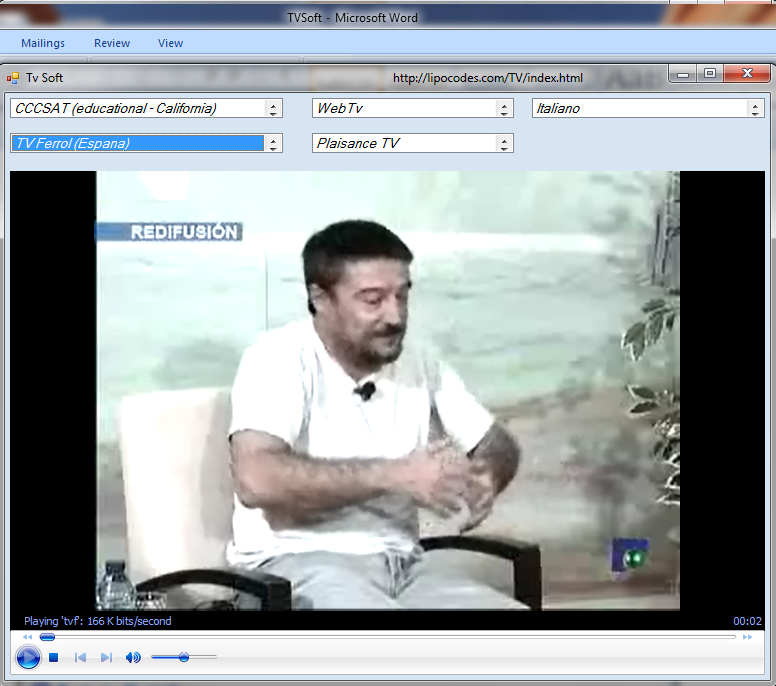Click the lipocodes.com URL in title bar
Screen dimensions: 776x686
487,78
